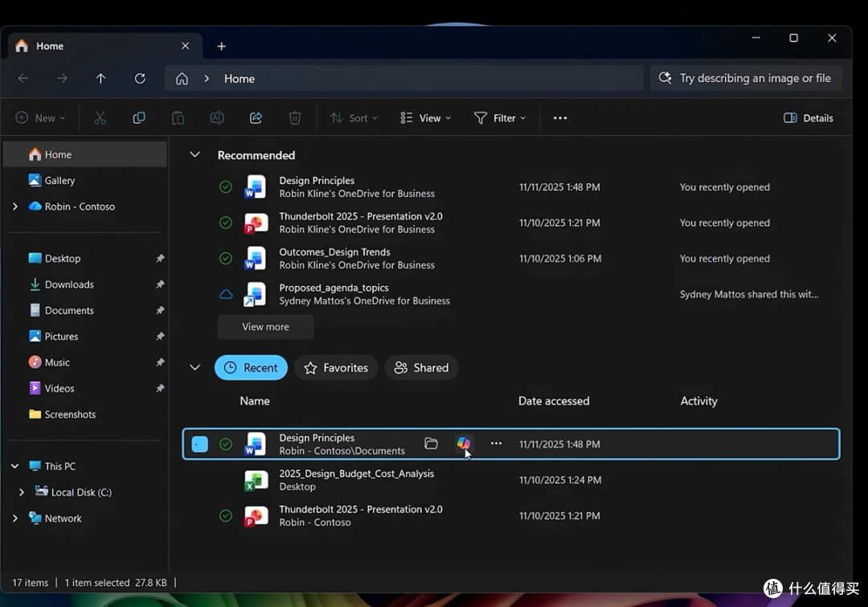Open the Sort dropdown

click(x=354, y=118)
